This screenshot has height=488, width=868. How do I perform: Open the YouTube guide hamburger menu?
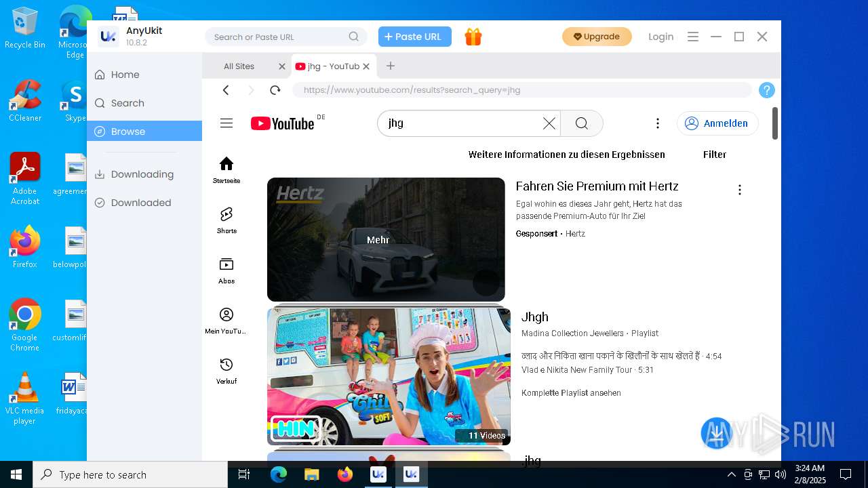tap(226, 123)
